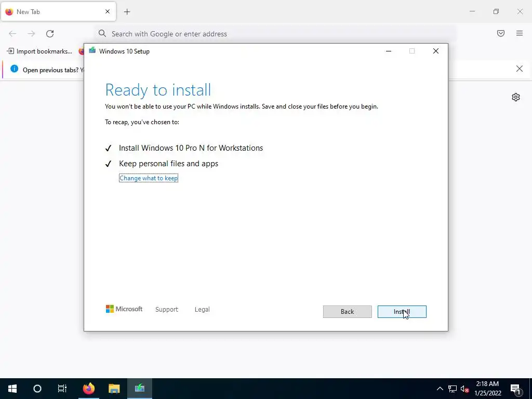Open the Windows Start menu

pyautogui.click(x=12, y=389)
